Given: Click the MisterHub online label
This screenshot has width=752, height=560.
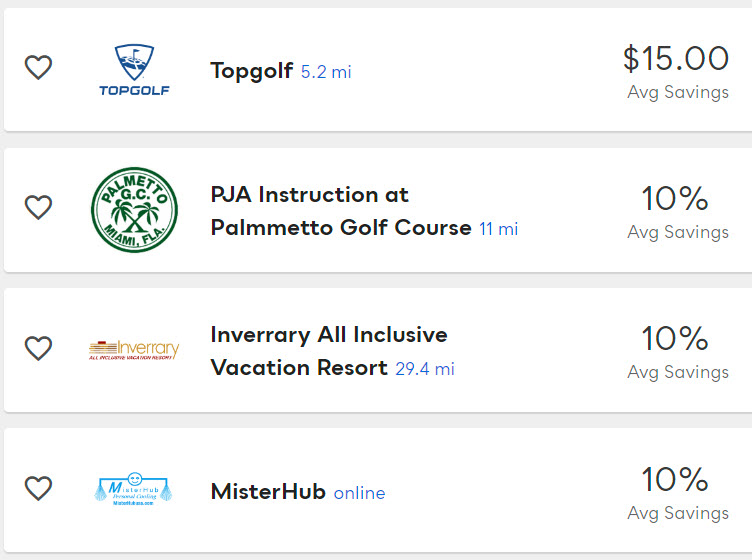Looking at the screenshot, I should [359, 493].
